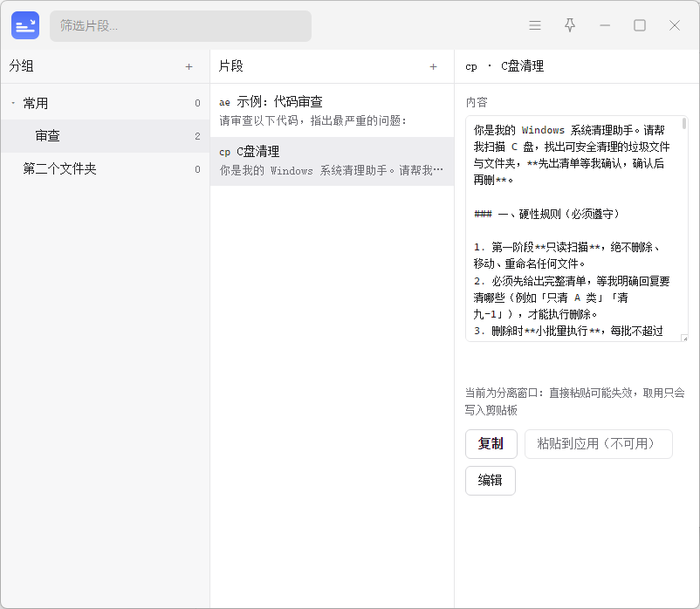The height and width of the screenshot is (609, 700).
Task: Select the C盘清理 snippet row
Action: [333, 161]
